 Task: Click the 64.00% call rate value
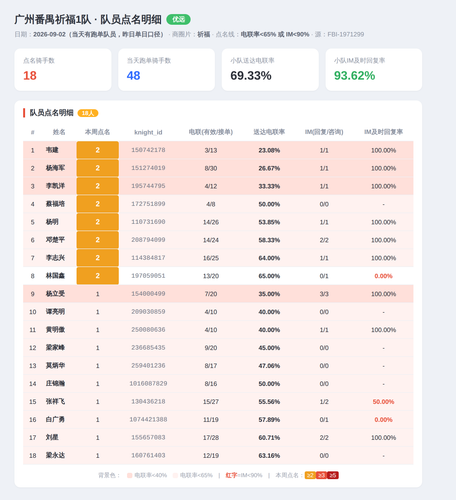click(269, 258)
